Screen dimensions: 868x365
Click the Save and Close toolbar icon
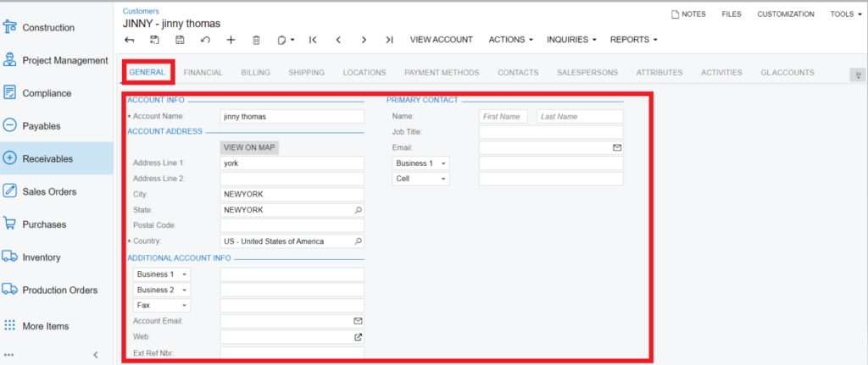154,40
